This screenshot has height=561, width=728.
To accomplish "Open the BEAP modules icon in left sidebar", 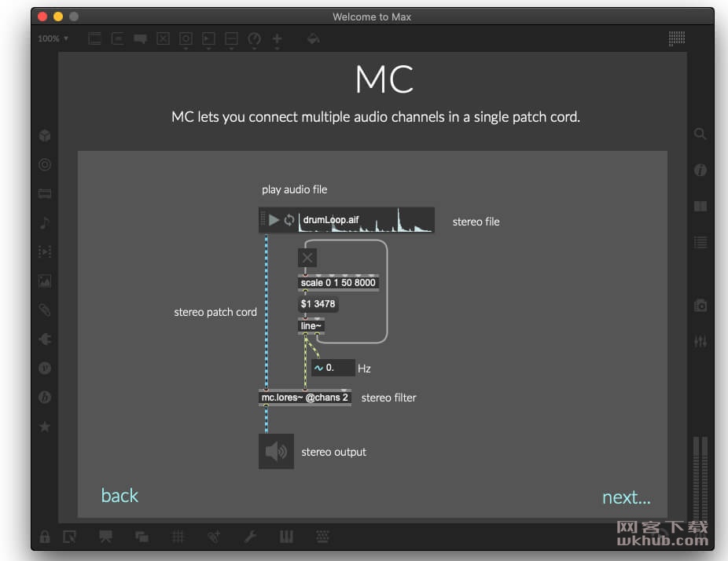I will coord(45,398).
